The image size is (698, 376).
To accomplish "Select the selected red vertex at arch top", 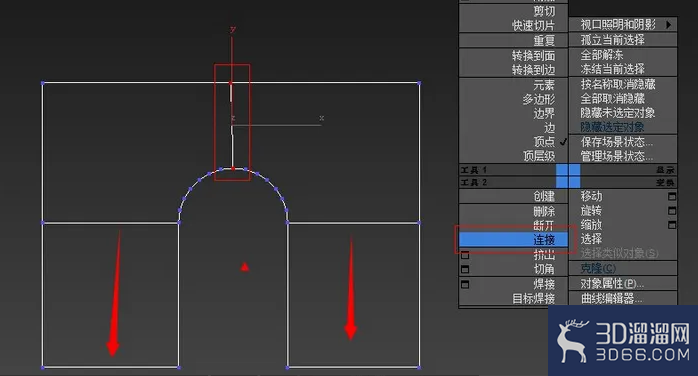I will click(233, 169).
